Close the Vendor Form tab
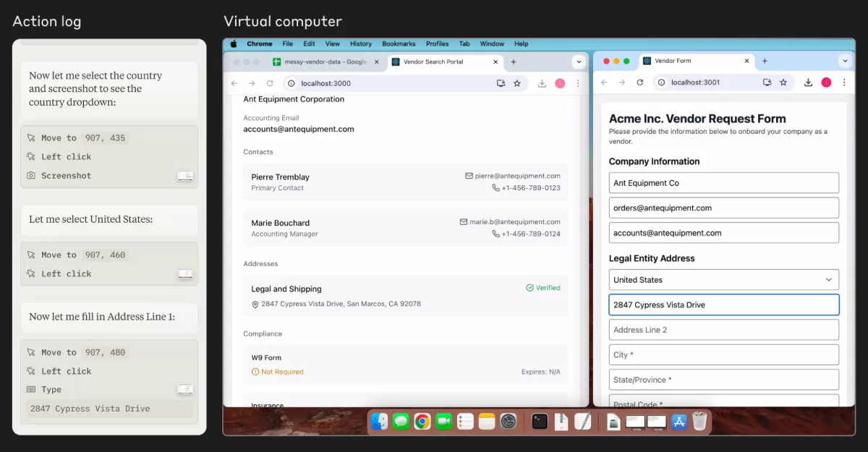Image resolution: width=868 pixels, height=452 pixels. 748,61
